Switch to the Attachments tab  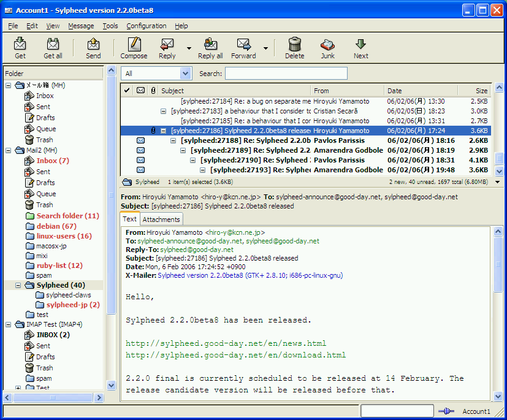pos(161,220)
